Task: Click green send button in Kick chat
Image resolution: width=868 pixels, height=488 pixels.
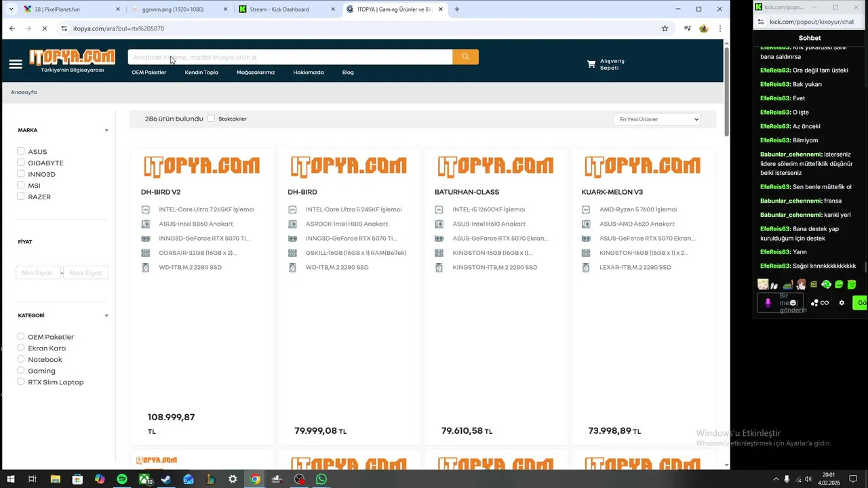Action: click(860, 302)
